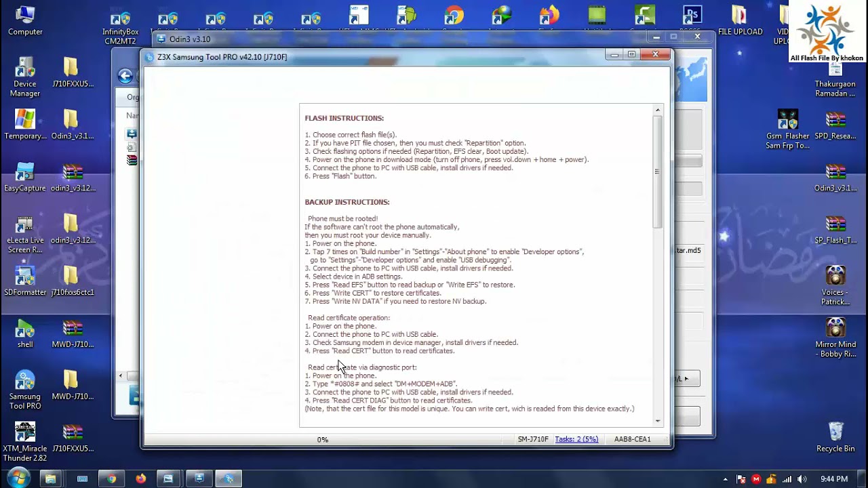
Task: Open the Recycle Bin
Action: click(835, 437)
